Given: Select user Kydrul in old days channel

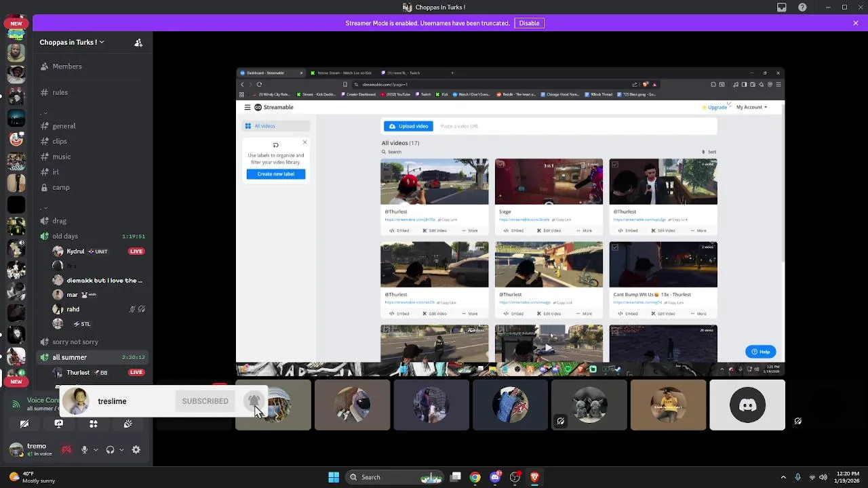Looking at the screenshot, I should 100,251.
